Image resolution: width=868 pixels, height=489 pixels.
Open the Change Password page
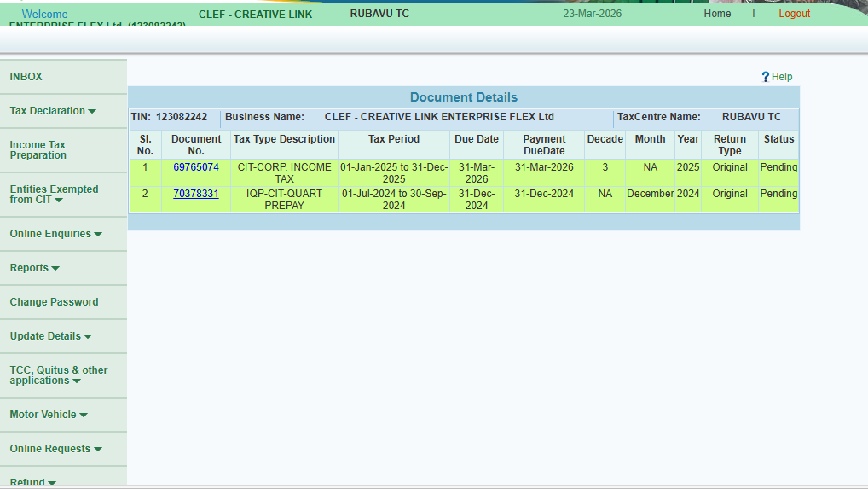(x=54, y=302)
